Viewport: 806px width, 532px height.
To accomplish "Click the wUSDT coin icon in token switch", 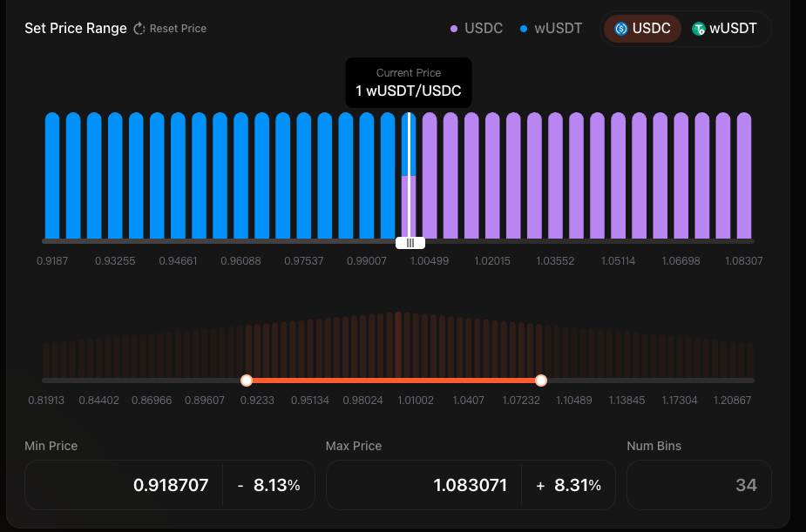I will point(698,29).
